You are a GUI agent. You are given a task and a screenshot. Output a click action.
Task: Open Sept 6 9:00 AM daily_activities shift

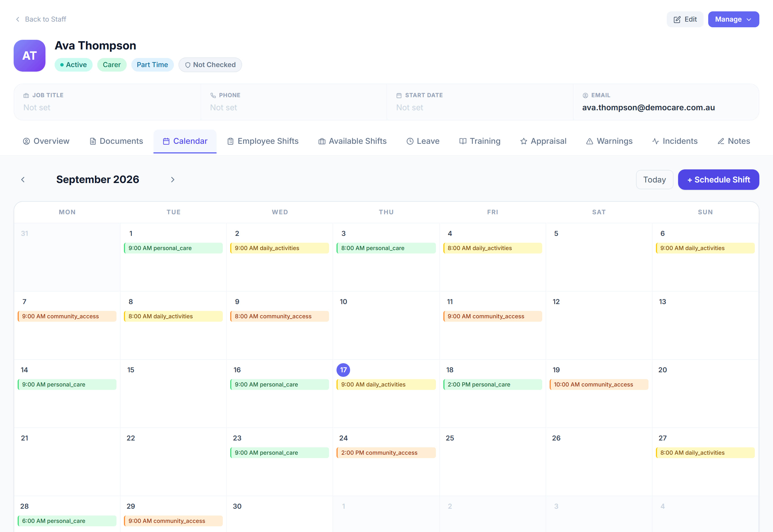705,248
